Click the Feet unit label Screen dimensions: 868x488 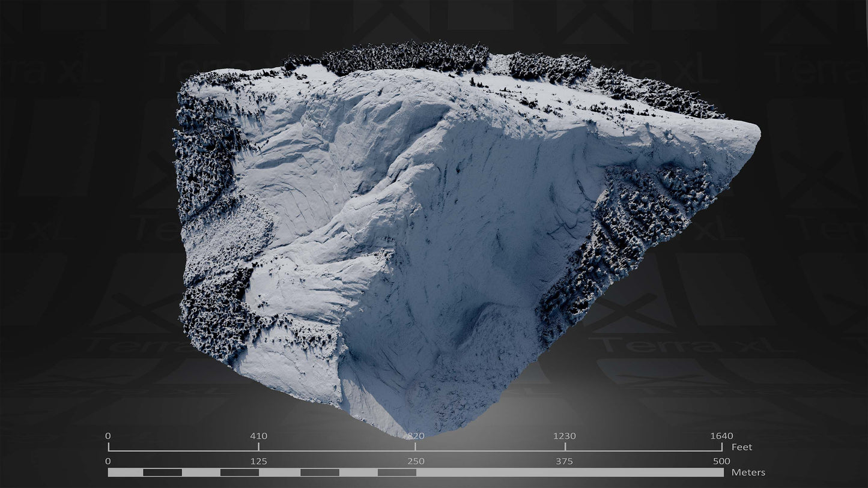click(x=742, y=447)
